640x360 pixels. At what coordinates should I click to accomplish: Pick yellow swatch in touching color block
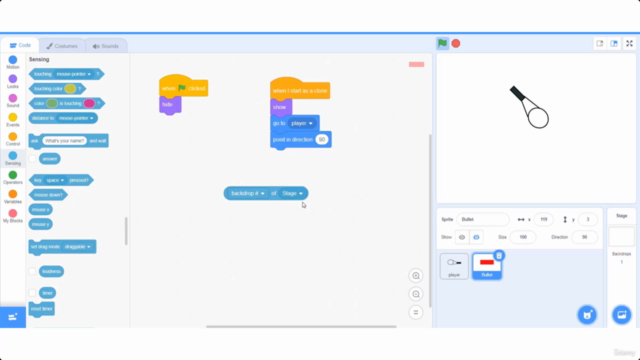(x=70, y=89)
